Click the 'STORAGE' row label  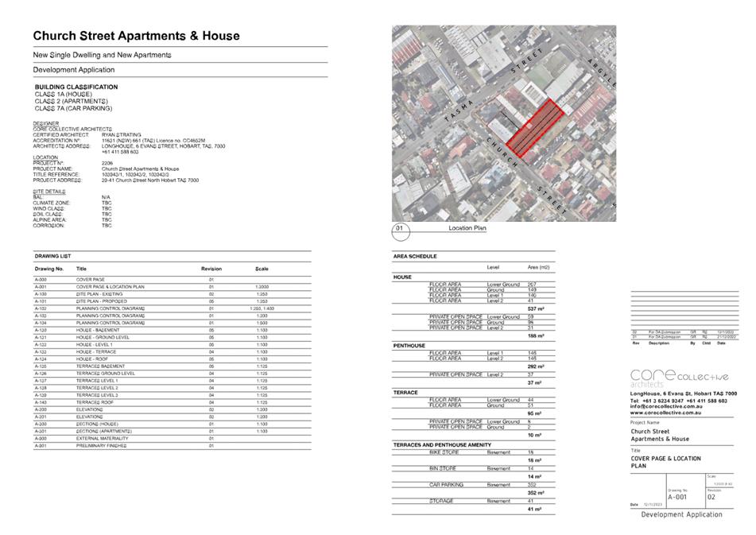click(x=441, y=502)
